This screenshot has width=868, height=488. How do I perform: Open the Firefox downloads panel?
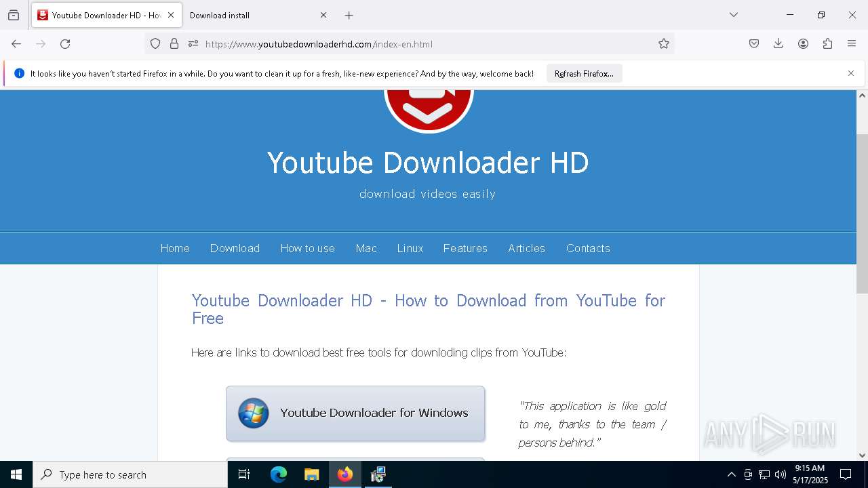(778, 44)
